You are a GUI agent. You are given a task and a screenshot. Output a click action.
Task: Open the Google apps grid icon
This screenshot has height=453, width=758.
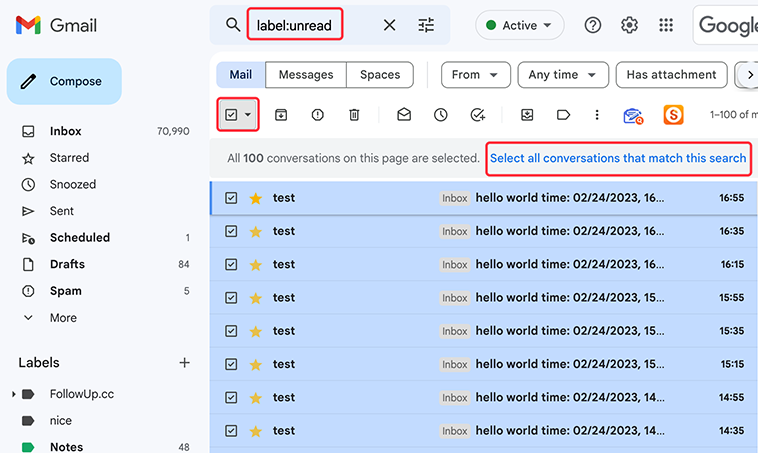pyautogui.click(x=666, y=25)
